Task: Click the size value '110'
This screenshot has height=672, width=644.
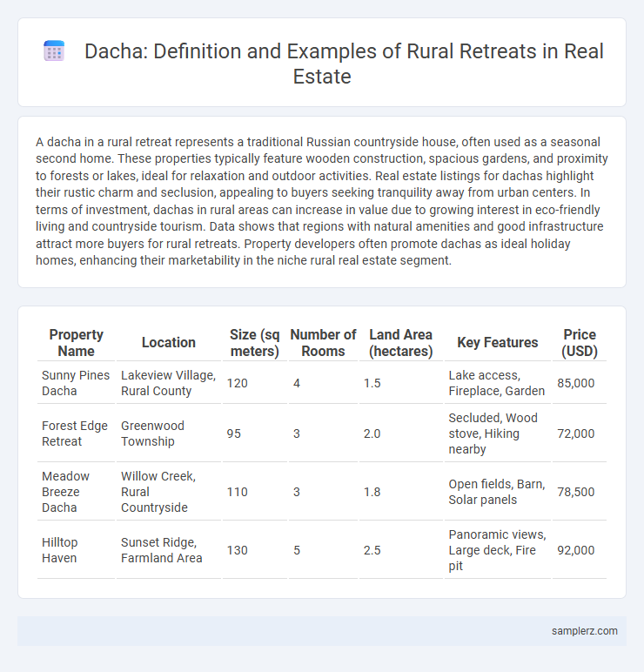Action: [238, 492]
